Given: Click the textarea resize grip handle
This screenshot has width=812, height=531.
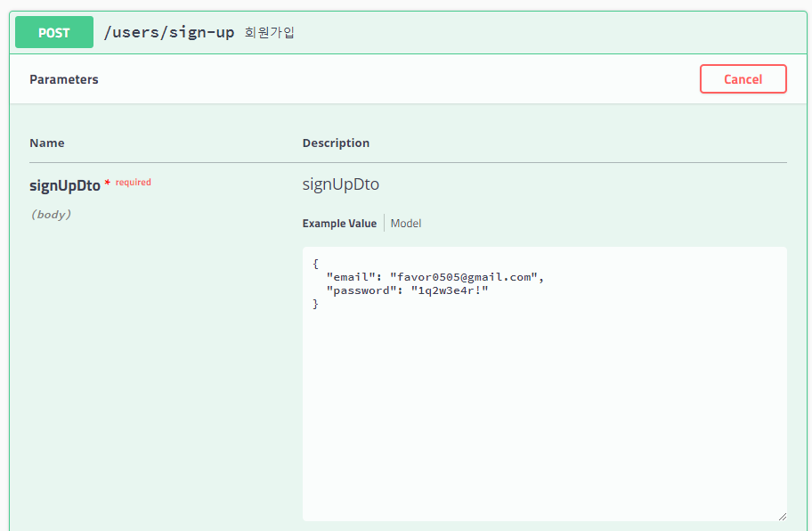Looking at the screenshot, I should [x=783, y=517].
